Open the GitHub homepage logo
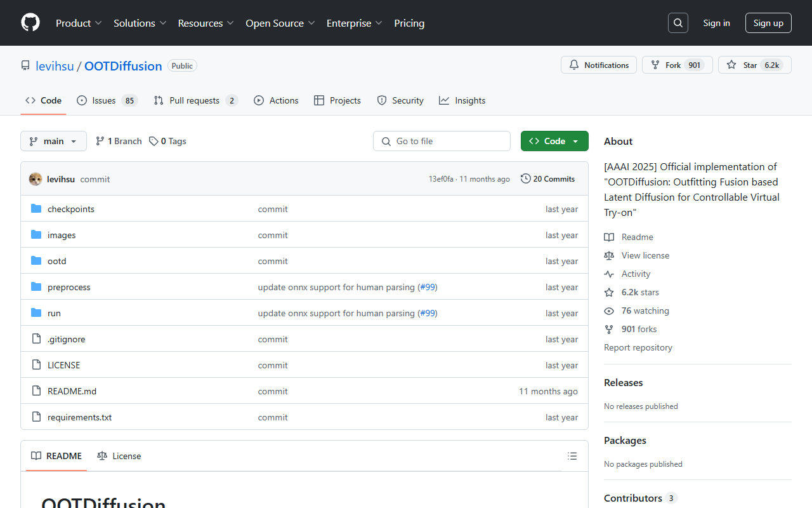The height and width of the screenshot is (508, 812). coord(30,23)
